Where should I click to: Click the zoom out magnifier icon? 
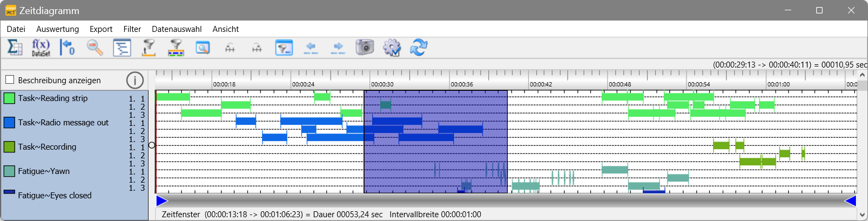point(95,48)
